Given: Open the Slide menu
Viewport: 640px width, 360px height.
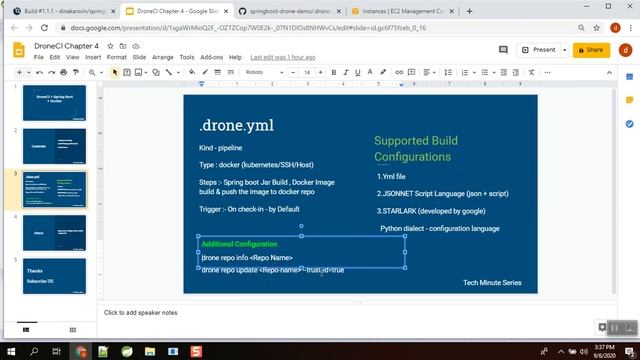Looking at the screenshot, I should 139,58.
